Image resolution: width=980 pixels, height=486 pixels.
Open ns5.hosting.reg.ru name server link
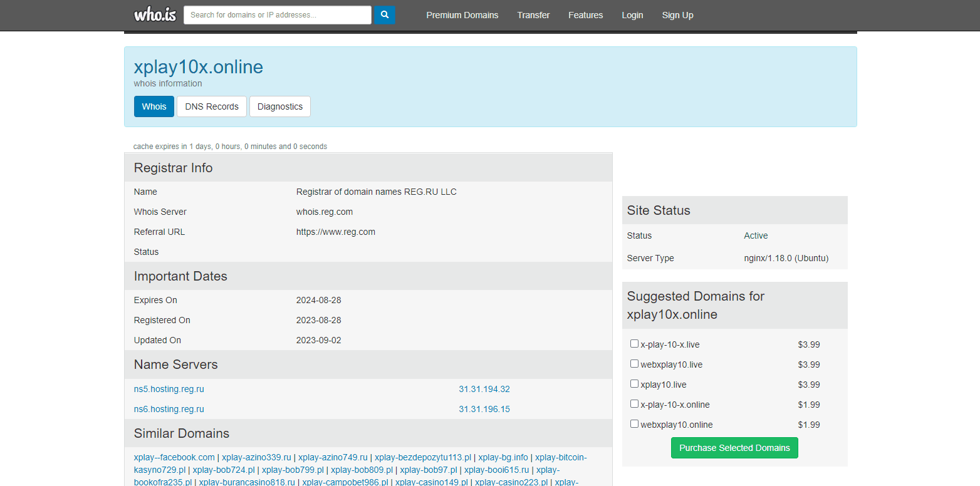[169, 389]
